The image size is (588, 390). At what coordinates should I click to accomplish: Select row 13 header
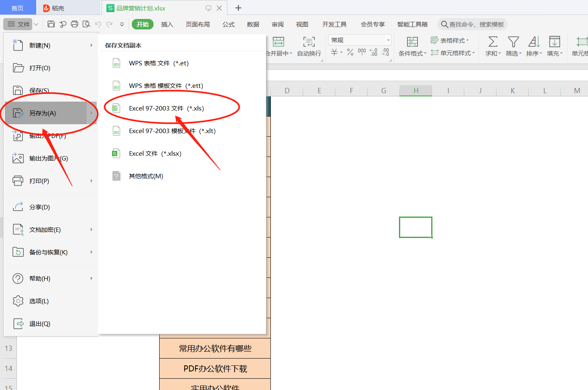pyautogui.click(x=8, y=348)
